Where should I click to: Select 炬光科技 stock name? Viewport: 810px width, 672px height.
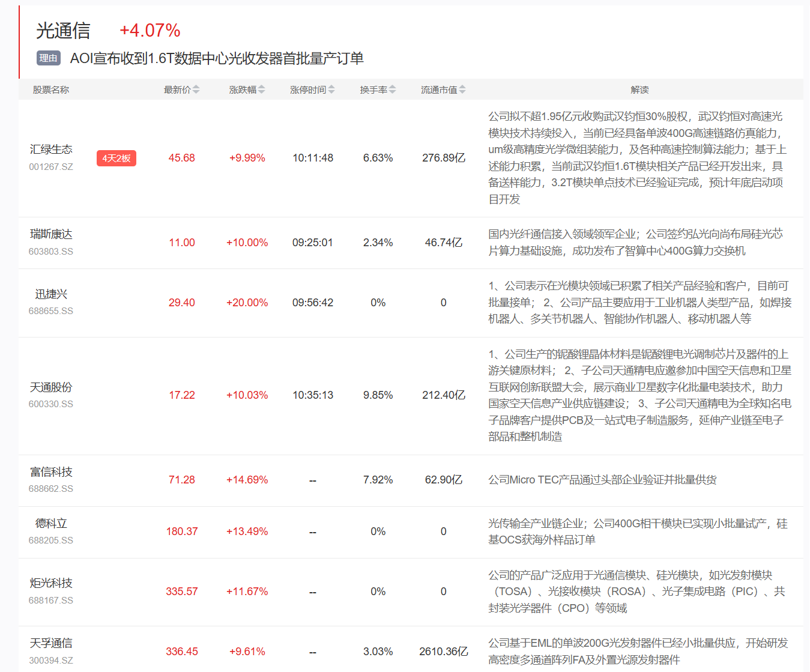51,583
